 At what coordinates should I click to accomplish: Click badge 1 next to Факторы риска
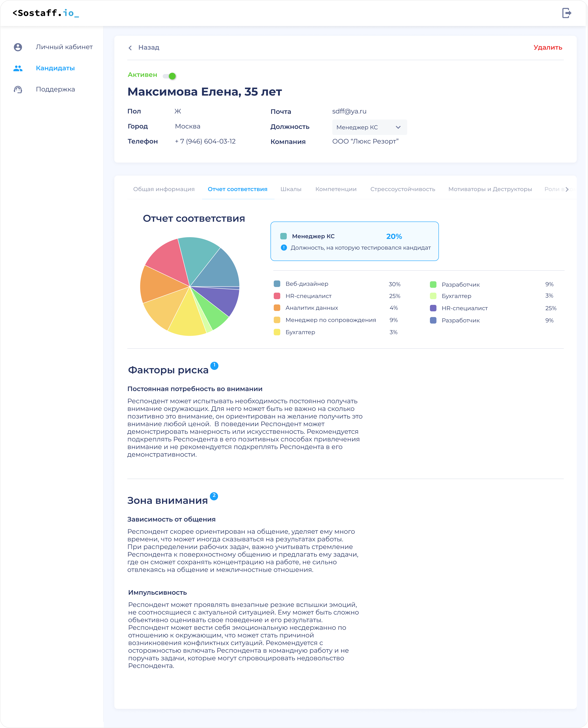click(214, 366)
